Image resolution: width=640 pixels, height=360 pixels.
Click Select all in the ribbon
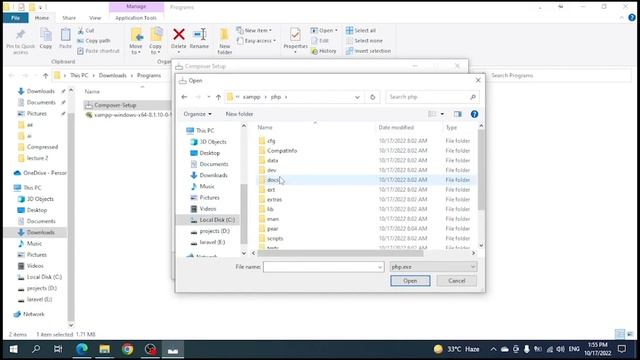tap(361, 31)
